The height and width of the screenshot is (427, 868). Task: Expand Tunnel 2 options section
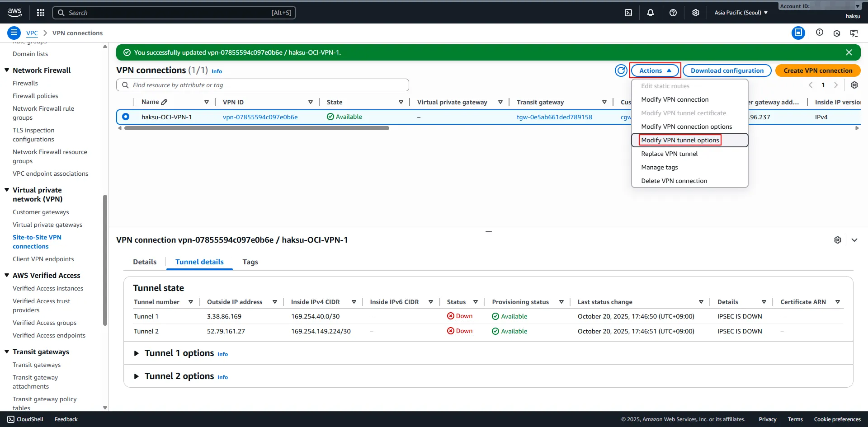137,376
